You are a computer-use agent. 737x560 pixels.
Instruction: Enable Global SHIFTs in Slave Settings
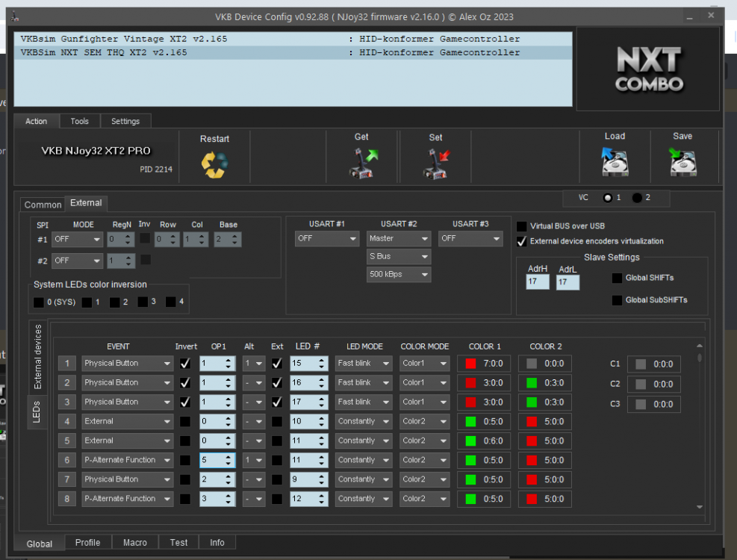[616, 278]
